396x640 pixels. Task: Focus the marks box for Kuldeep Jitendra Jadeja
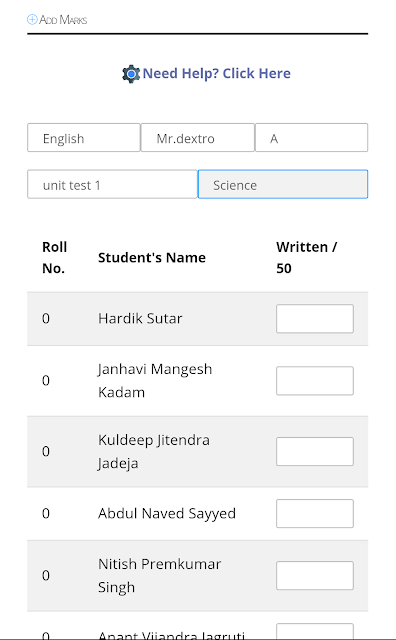point(315,451)
